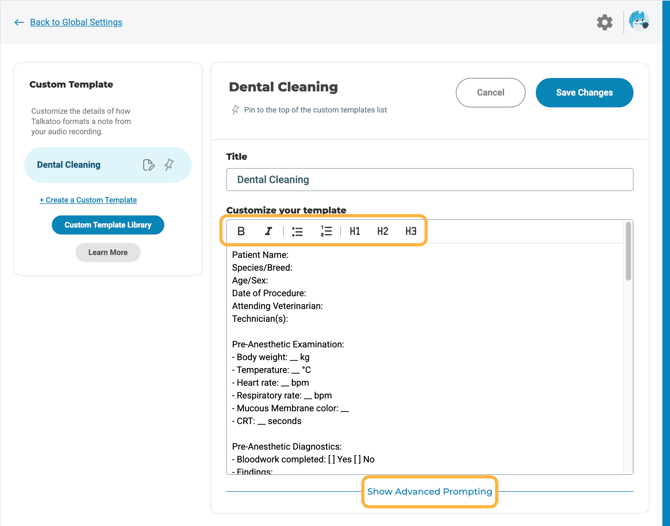Open the Custom Template Library
Image resolution: width=670 pixels, height=526 pixels.
(108, 225)
